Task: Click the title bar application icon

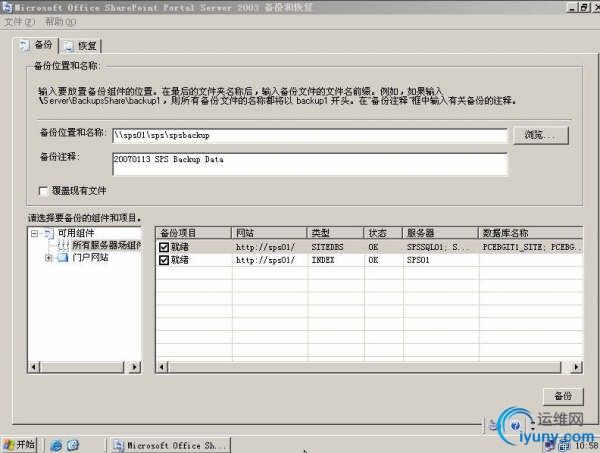Action: point(7,7)
